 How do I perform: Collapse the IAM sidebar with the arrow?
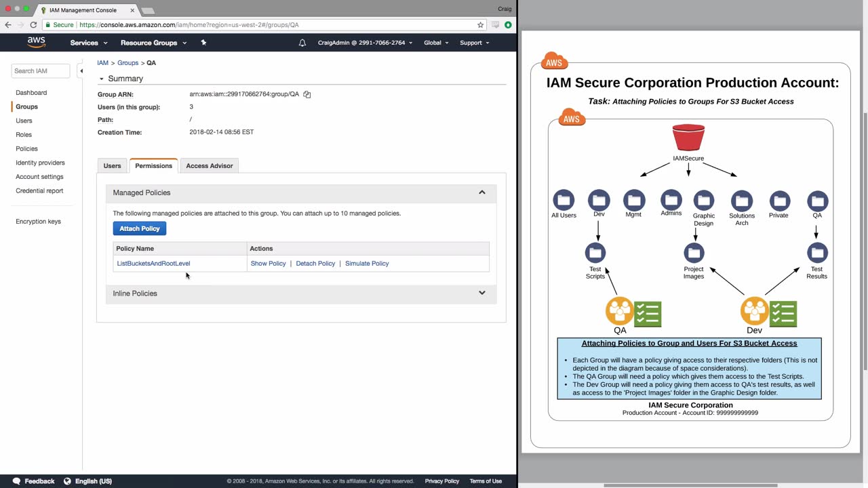point(81,70)
